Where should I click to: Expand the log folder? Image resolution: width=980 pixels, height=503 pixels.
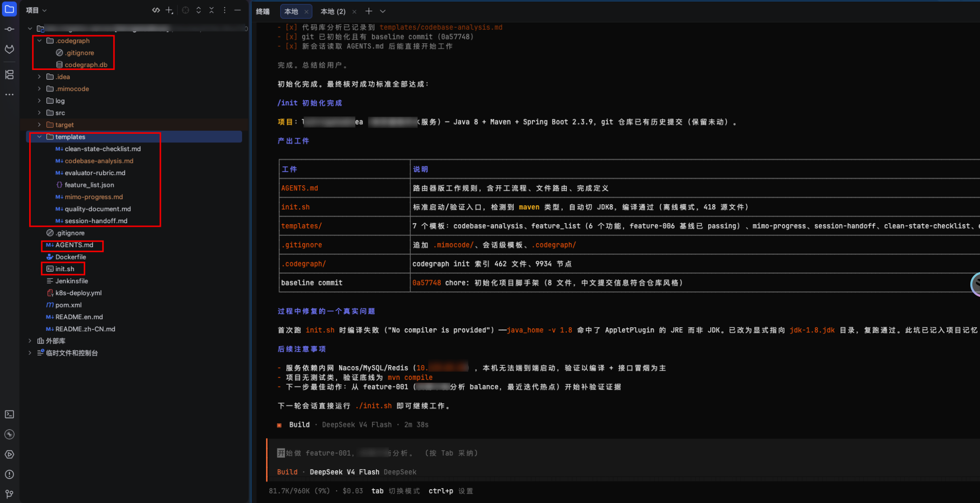(39, 101)
